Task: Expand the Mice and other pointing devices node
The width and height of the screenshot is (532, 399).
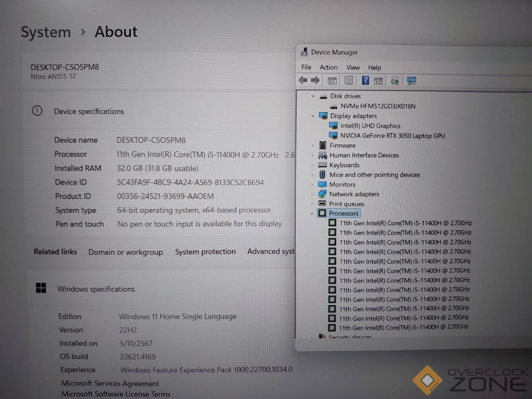Action: coord(312,175)
